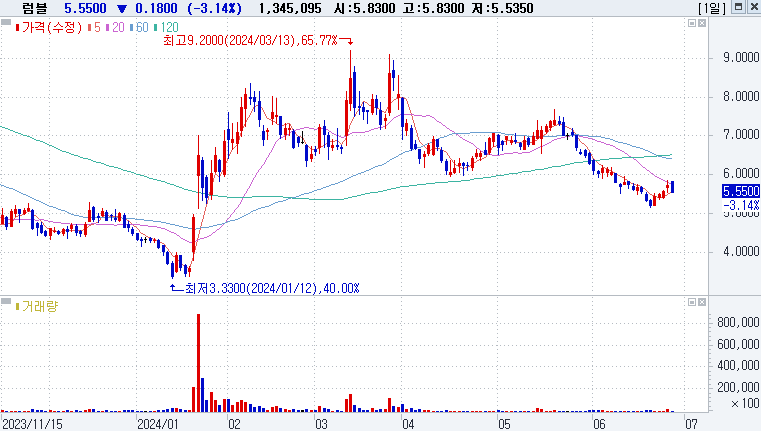Click the 04 month date axis label
This screenshot has height=431, width=761.
point(408,424)
